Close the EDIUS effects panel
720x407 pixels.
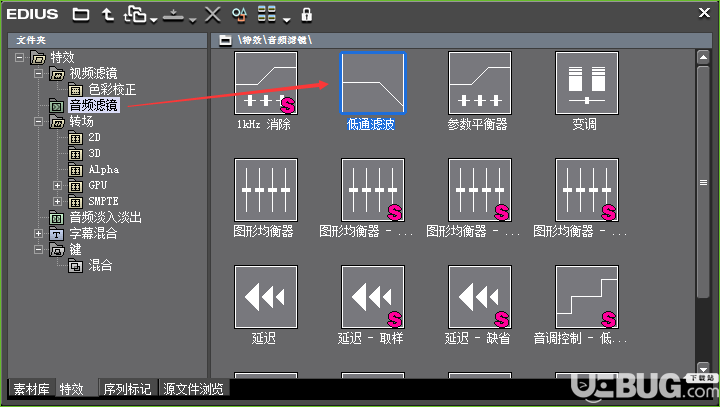click(x=704, y=13)
